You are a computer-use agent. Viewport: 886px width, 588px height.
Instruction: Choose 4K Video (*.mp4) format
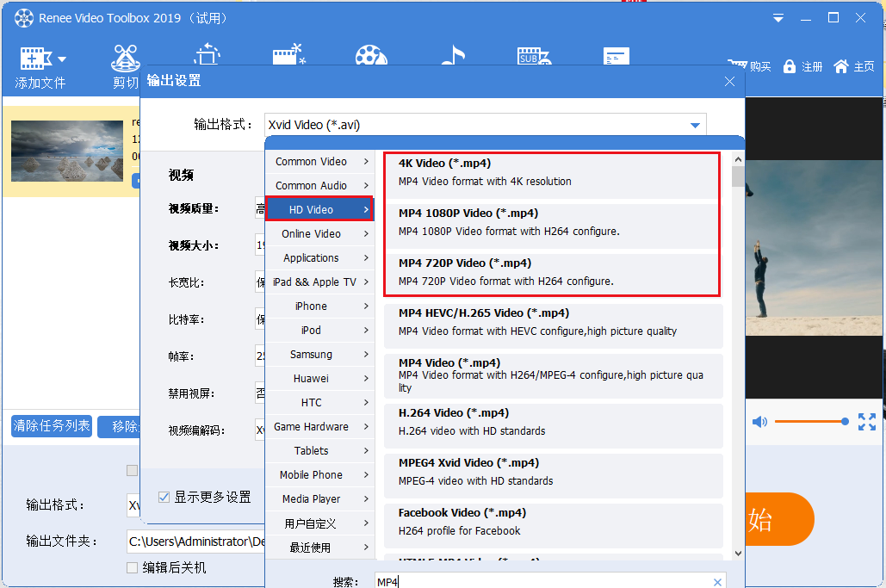553,176
